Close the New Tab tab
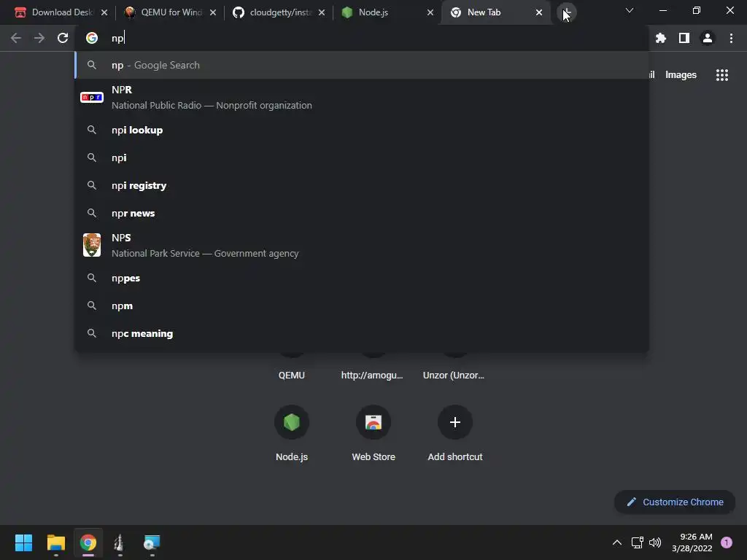This screenshot has height=560, width=747. click(x=539, y=12)
